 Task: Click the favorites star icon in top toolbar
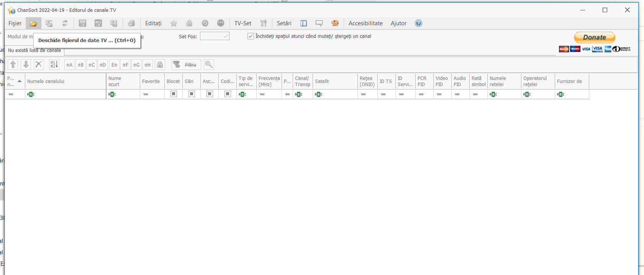click(174, 23)
